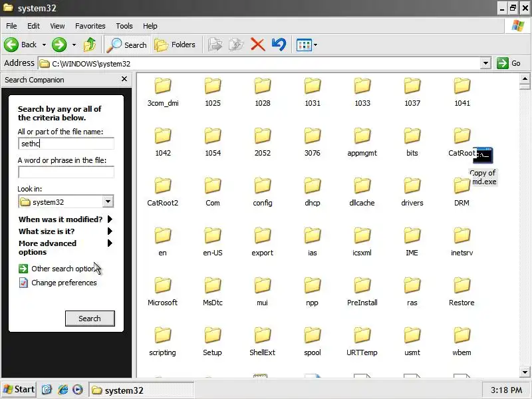The height and width of the screenshot is (399, 532).
Task: Select the bits folder
Action: (x=412, y=142)
